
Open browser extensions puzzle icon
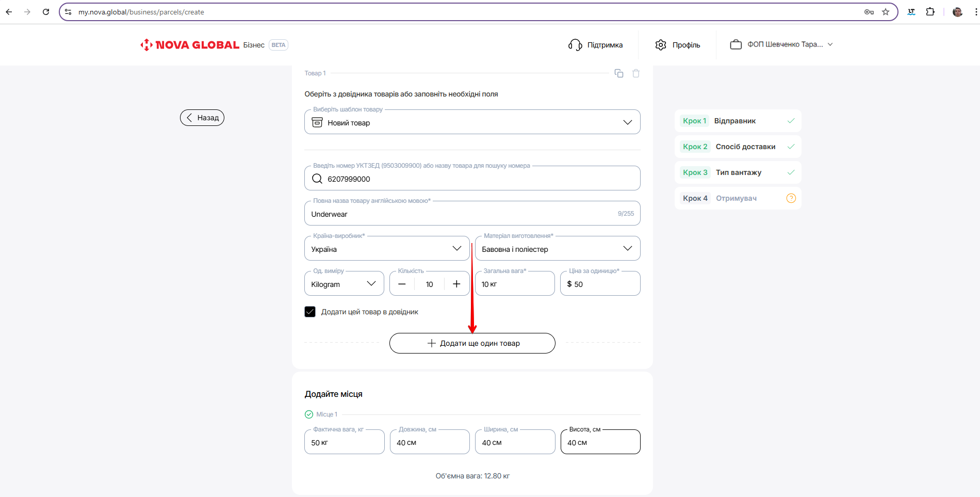click(930, 12)
